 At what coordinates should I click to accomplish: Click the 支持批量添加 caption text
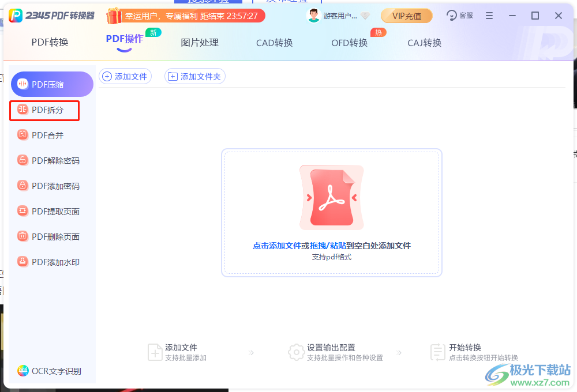[x=185, y=358]
